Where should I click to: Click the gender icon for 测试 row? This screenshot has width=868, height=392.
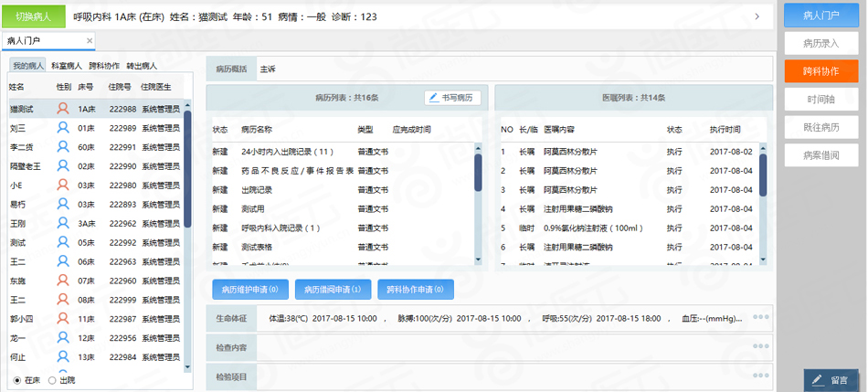(64, 242)
